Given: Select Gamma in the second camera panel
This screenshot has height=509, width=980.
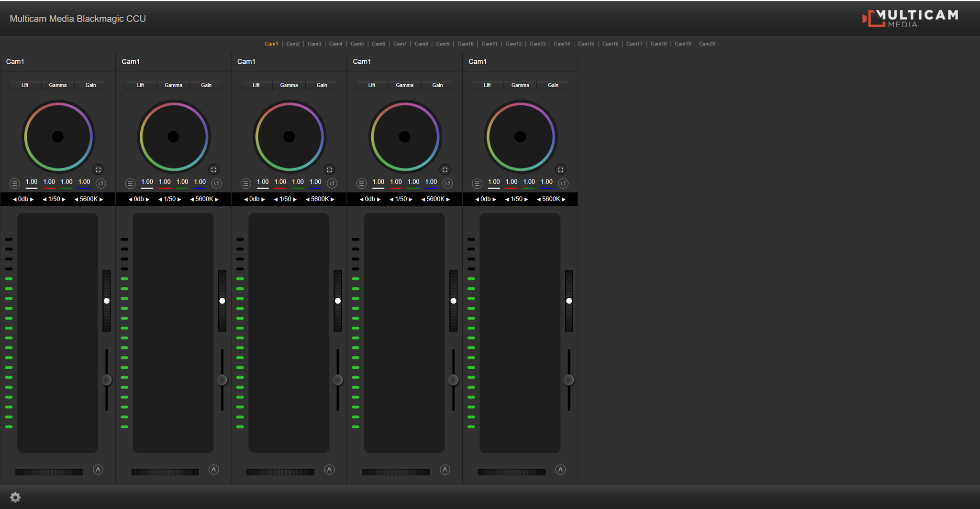Looking at the screenshot, I should (173, 85).
